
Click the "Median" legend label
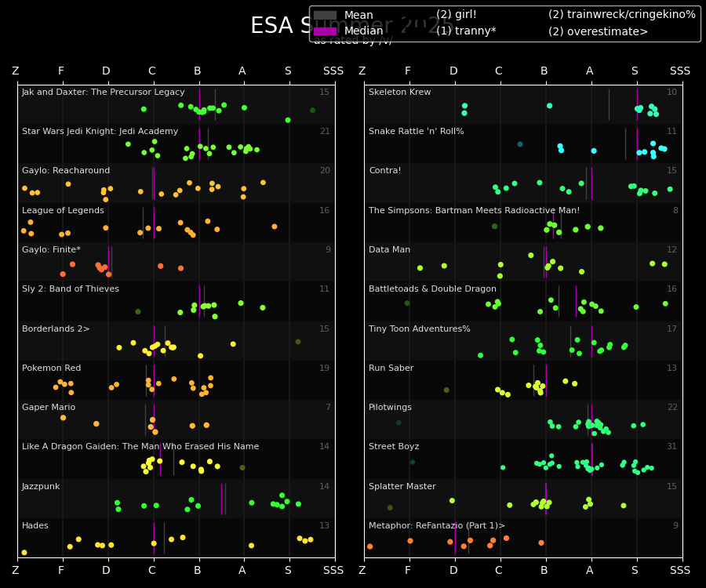(x=363, y=31)
